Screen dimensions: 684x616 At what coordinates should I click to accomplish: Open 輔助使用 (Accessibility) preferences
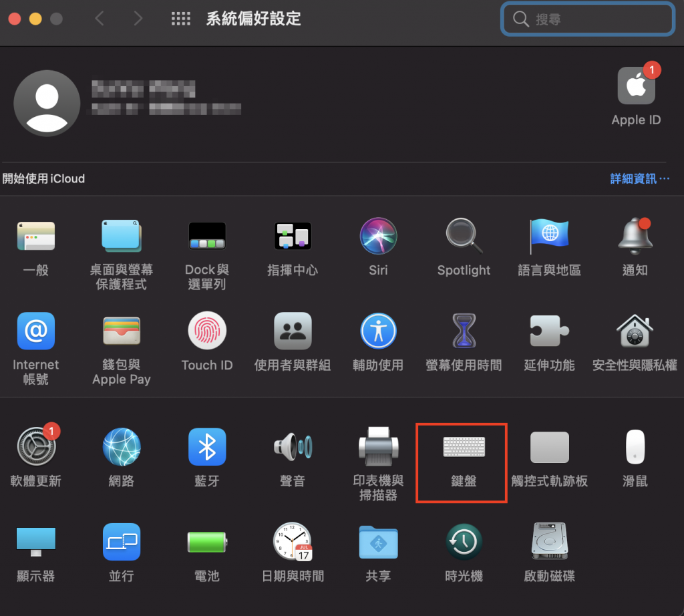click(x=378, y=331)
